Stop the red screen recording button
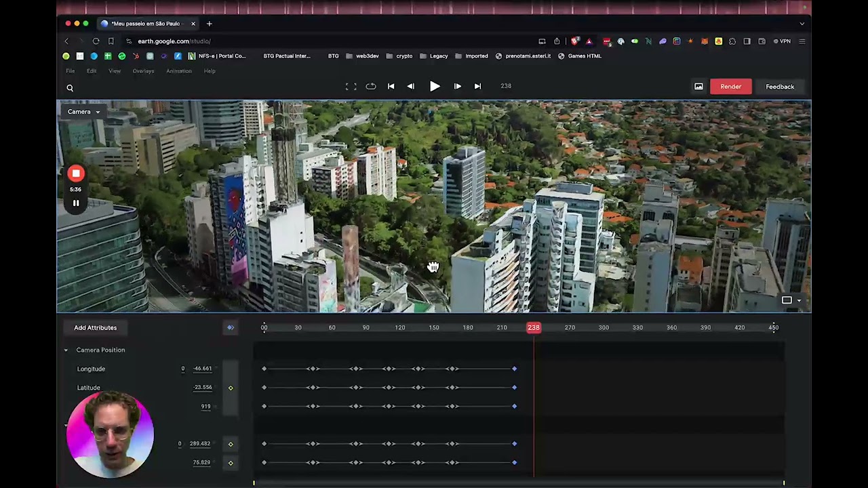 76,174
